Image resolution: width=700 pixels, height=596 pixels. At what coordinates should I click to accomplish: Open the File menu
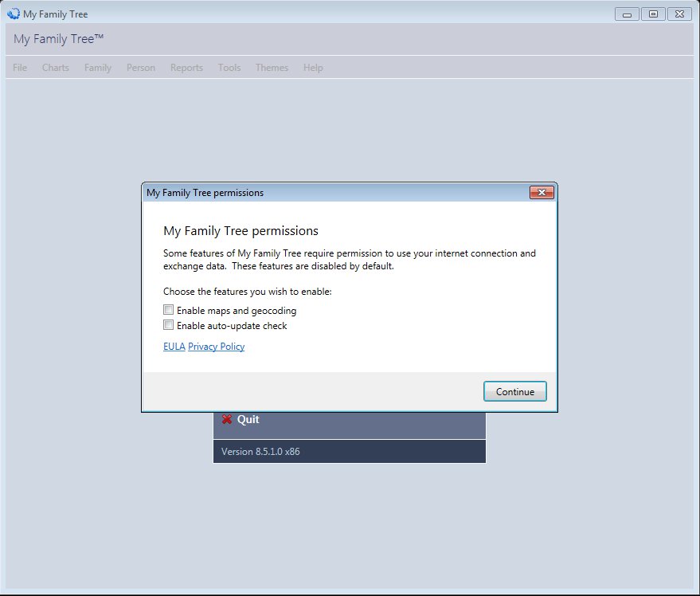point(19,68)
